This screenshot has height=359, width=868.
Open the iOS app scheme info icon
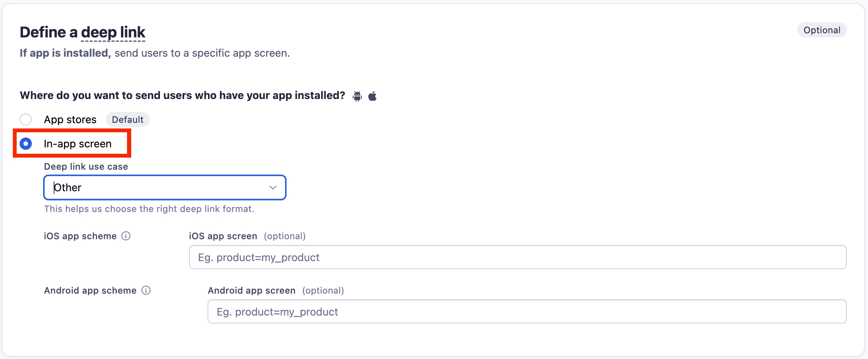coord(126,236)
